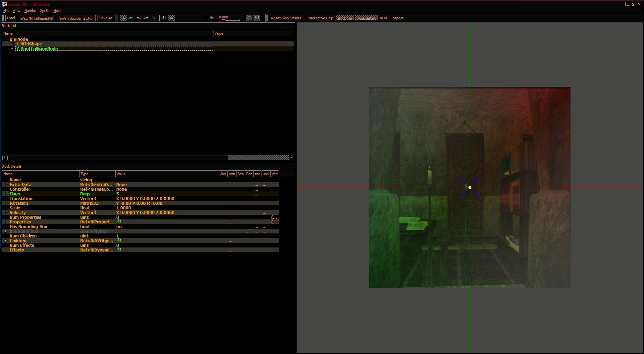Collapse the 0 NiNode tree item
644x354 pixels.
(x=5, y=39)
